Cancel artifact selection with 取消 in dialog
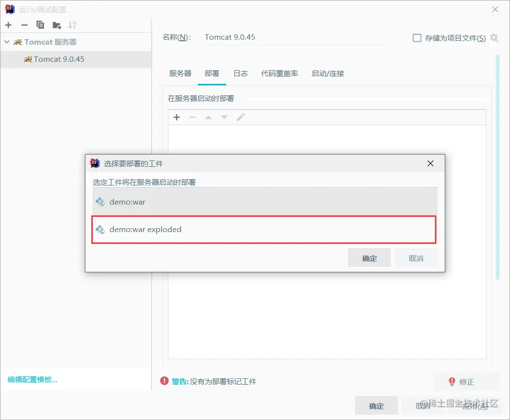This screenshot has height=420, width=510. point(416,258)
